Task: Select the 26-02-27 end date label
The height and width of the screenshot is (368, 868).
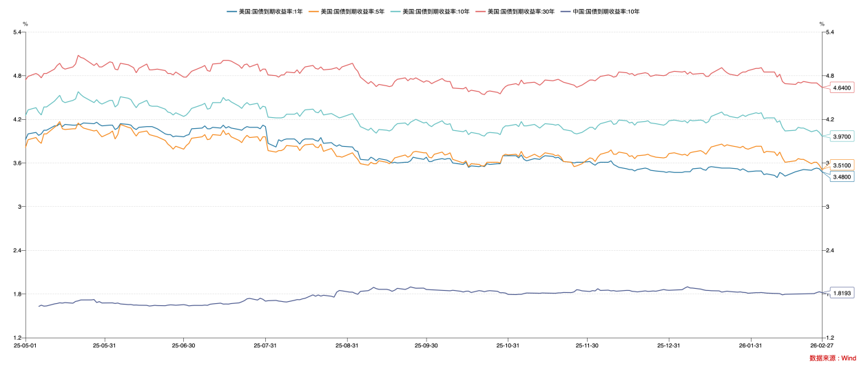Action: (x=820, y=345)
